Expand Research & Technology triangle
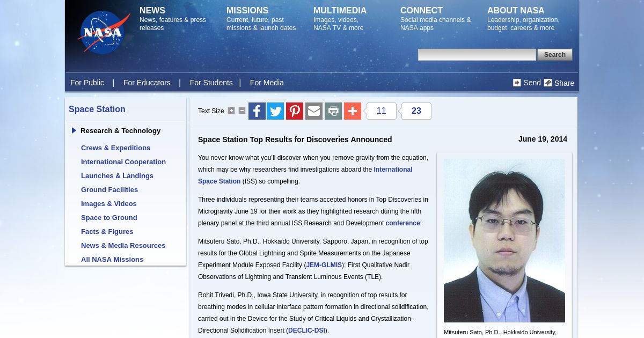Screen dimensions: 644x338 click(x=74, y=130)
